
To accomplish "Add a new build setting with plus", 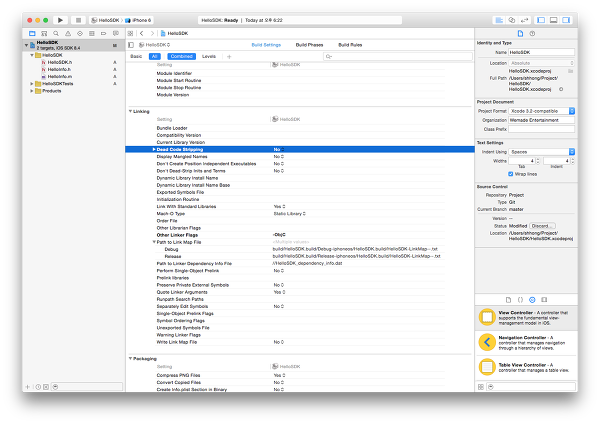I will point(229,57).
